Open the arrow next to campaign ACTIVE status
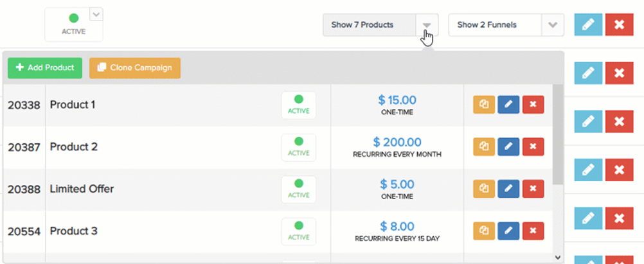Image resolution: width=644 pixels, height=264 pixels. [x=96, y=14]
